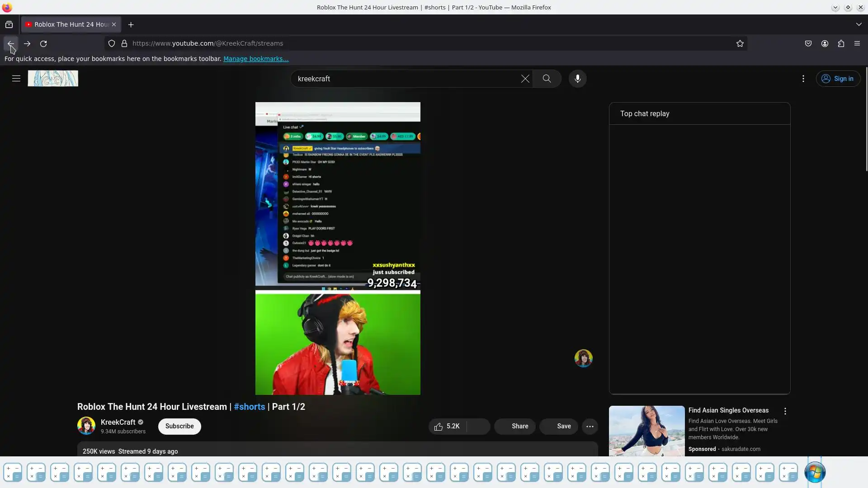Bookmark this page with the star icon
Image resolution: width=868 pixels, height=488 pixels.
[740, 43]
